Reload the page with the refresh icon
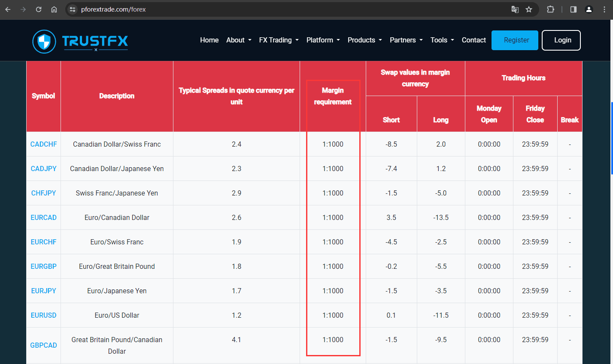The height and width of the screenshot is (364, 613). click(x=39, y=9)
